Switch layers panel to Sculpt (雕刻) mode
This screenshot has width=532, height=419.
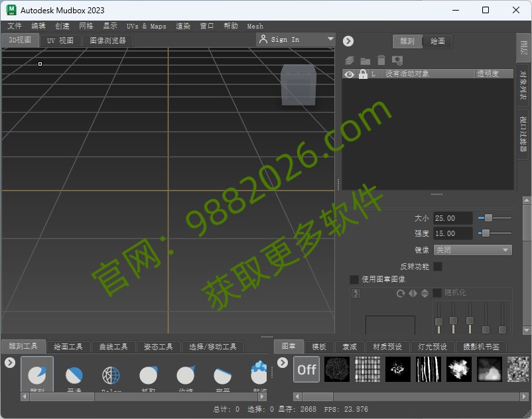tap(407, 41)
